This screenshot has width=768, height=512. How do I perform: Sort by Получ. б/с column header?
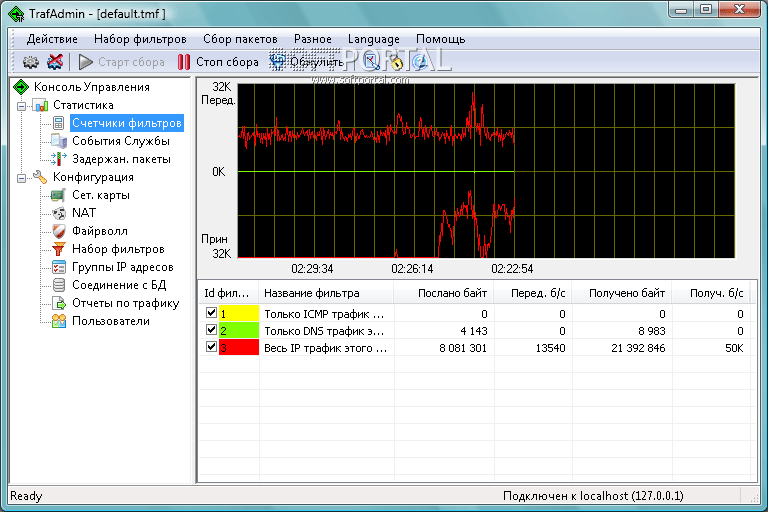tap(711, 293)
